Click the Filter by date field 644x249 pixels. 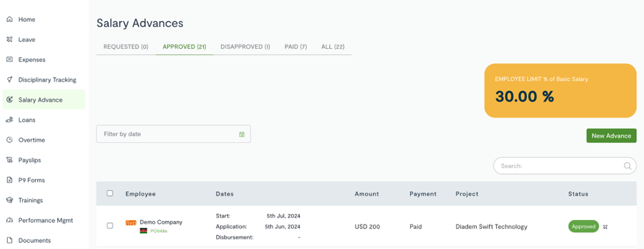coord(173,134)
